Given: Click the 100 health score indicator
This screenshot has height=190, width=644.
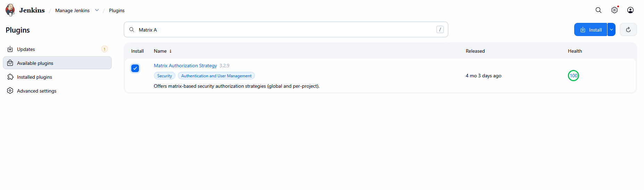Looking at the screenshot, I should (573, 76).
